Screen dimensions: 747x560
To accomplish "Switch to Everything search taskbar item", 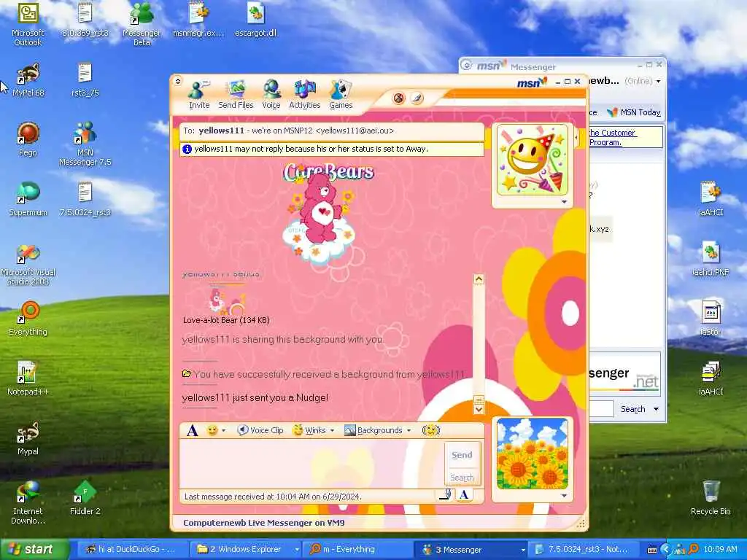I will (357, 550).
